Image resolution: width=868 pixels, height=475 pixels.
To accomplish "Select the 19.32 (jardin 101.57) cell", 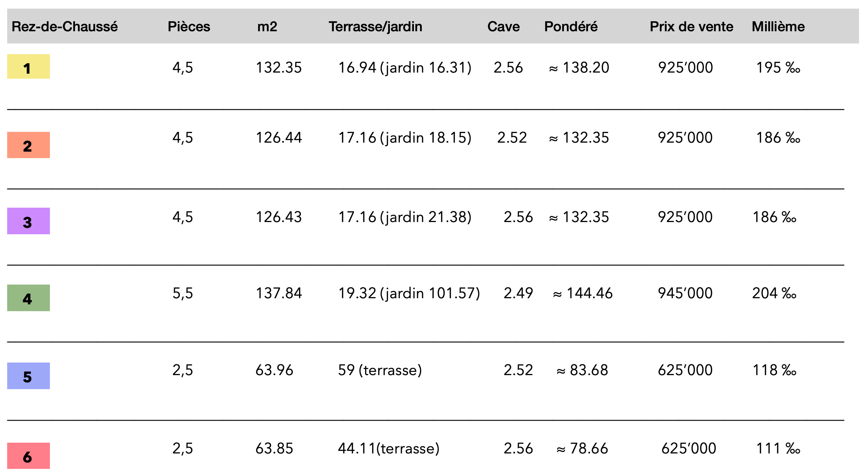I will (x=409, y=293).
